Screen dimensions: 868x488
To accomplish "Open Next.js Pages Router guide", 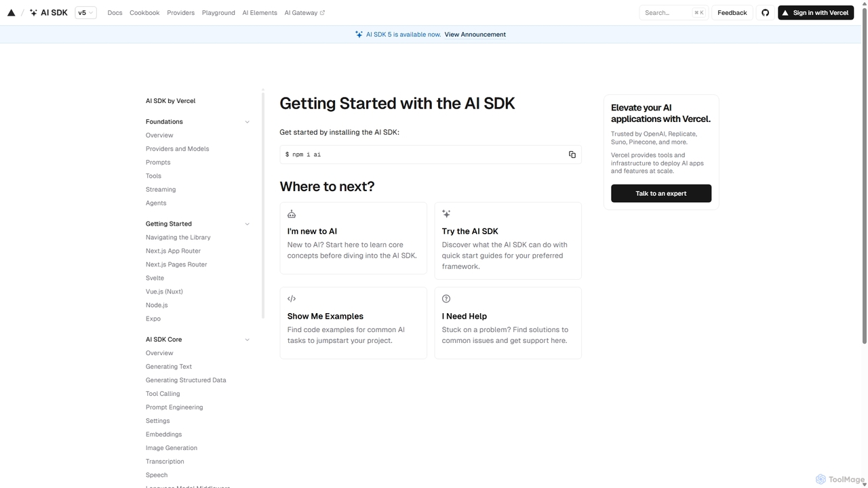I will point(176,265).
